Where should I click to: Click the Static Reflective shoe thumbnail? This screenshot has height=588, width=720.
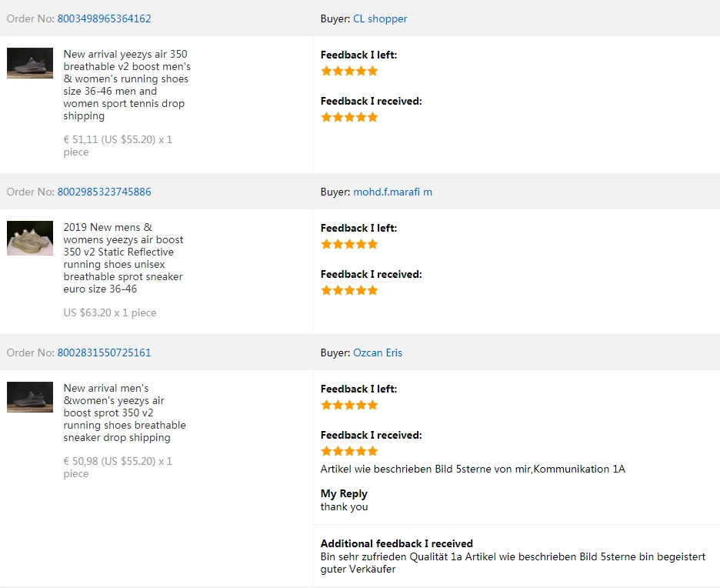[x=30, y=238]
